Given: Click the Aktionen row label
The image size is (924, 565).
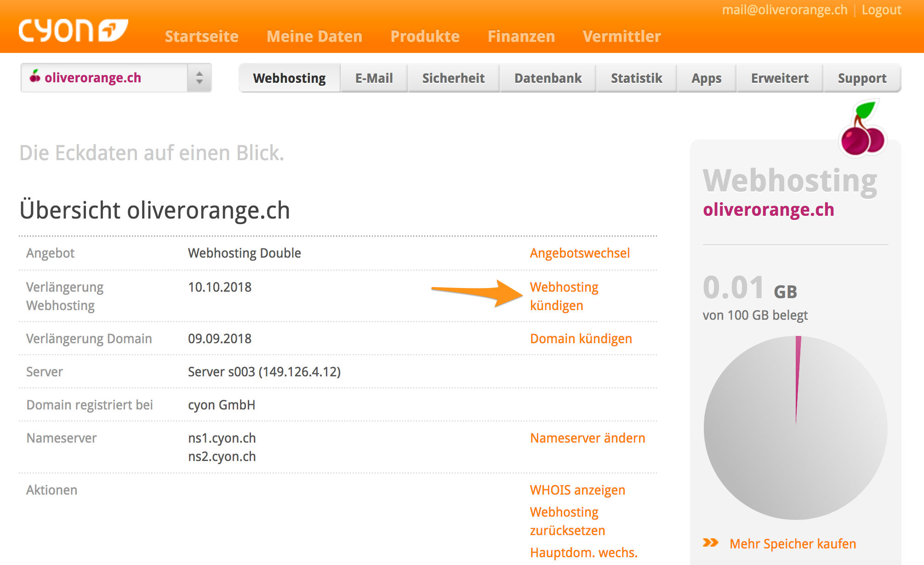Looking at the screenshot, I should [x=51, y=490].
